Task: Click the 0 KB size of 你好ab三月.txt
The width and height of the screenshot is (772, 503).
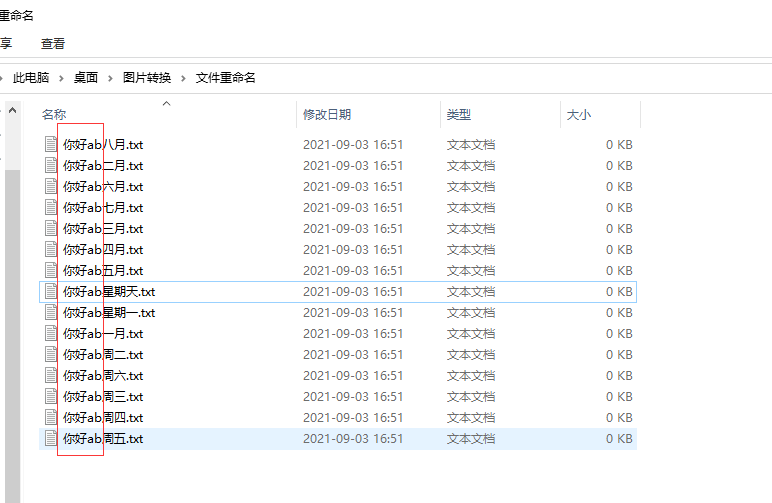Action: coord(619,229)
